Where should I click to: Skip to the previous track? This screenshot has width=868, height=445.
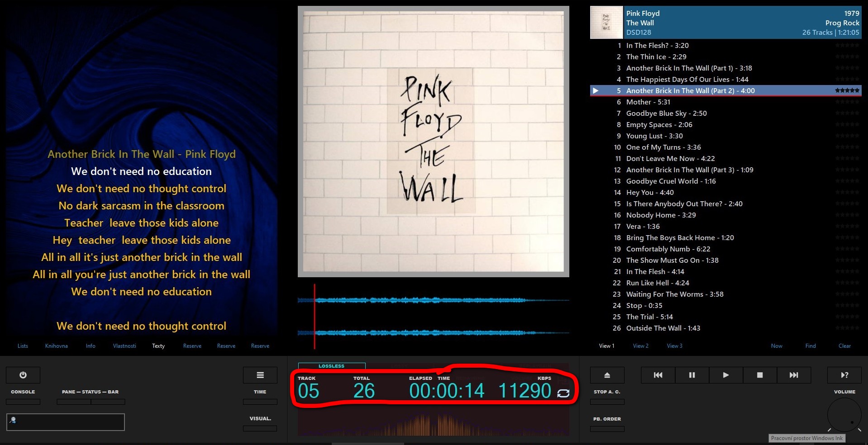[x=658, y=375]
